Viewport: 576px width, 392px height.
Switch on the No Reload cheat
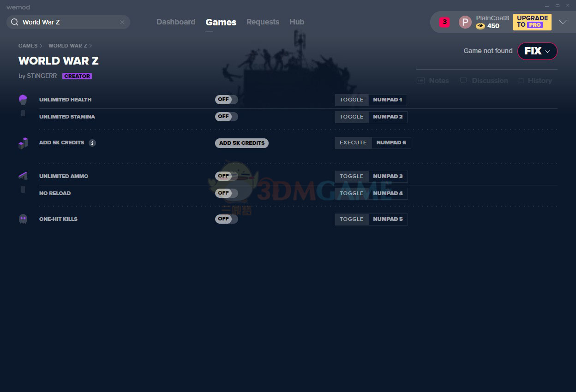pos(226,193)
